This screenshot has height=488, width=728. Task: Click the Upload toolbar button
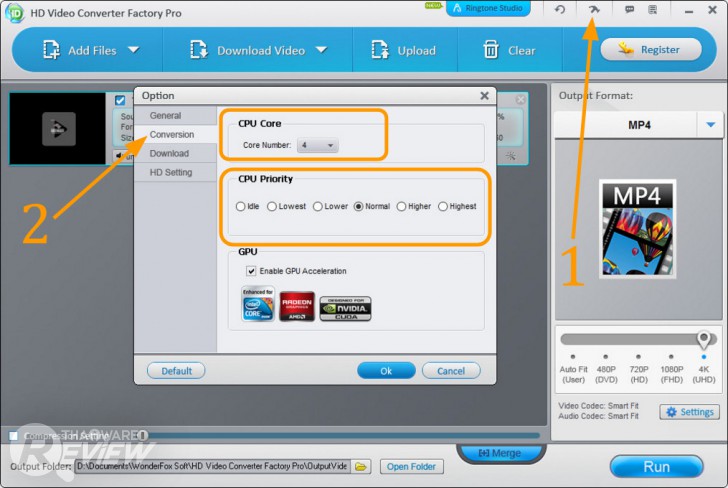pyautogui.click(x=403, y=50)
